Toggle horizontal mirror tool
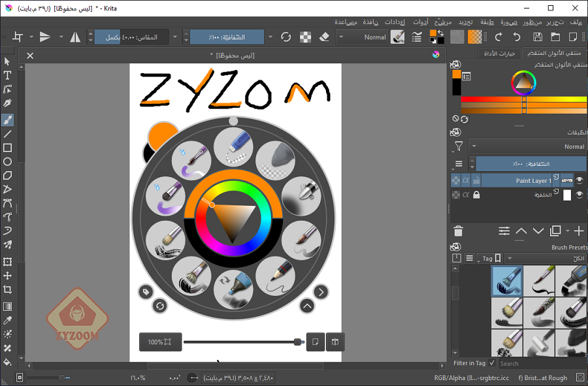The height and width of the screenshot is (386, 588). (75, 37)
